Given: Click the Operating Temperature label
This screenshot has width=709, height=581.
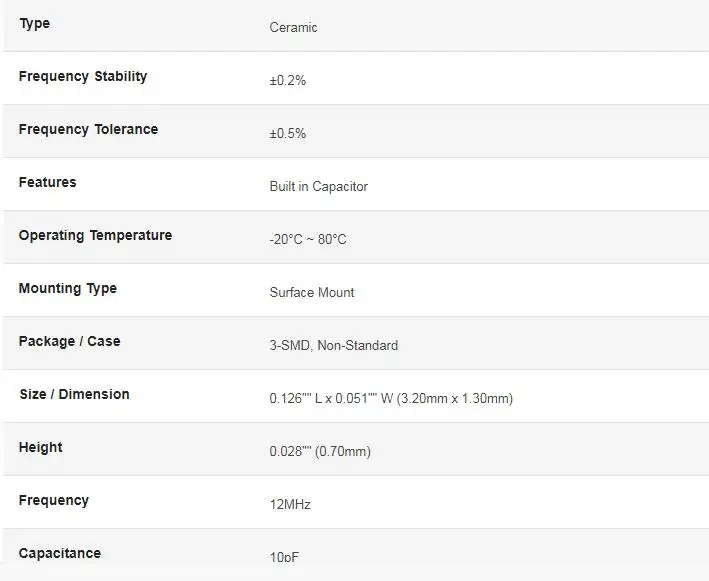Looking at the screenshot, I should pyautogui.click(x=95, y=236).
